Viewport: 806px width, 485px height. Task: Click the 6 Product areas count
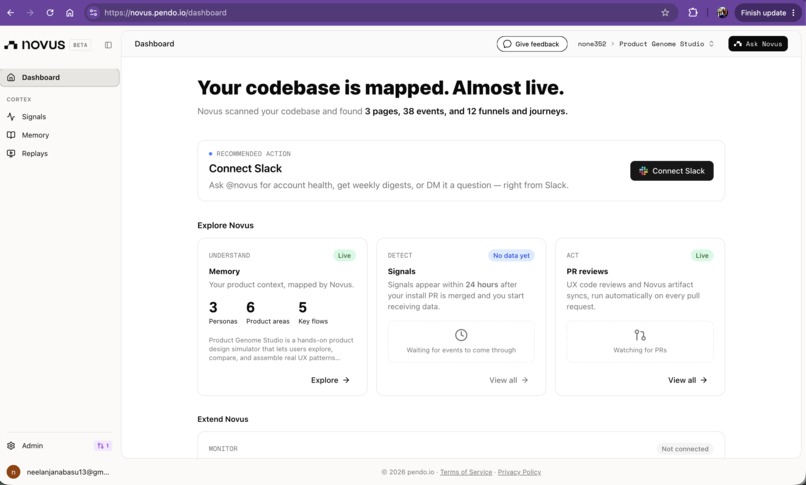[x=267, y=313]
